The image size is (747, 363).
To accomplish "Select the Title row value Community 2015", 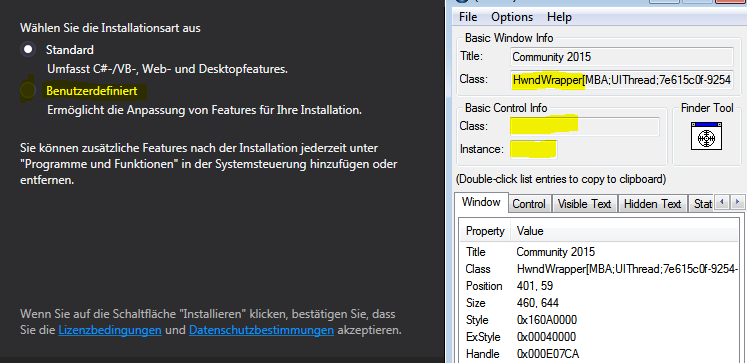I will 555,252.
